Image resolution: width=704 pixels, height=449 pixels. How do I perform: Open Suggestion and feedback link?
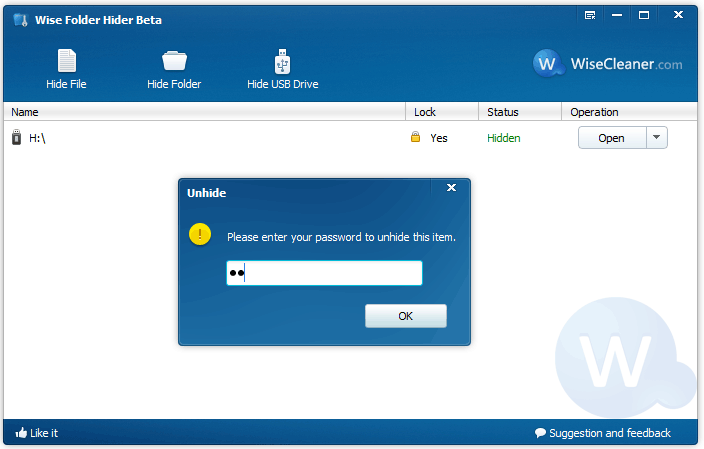pyautogui.click(x=603, y=433)
